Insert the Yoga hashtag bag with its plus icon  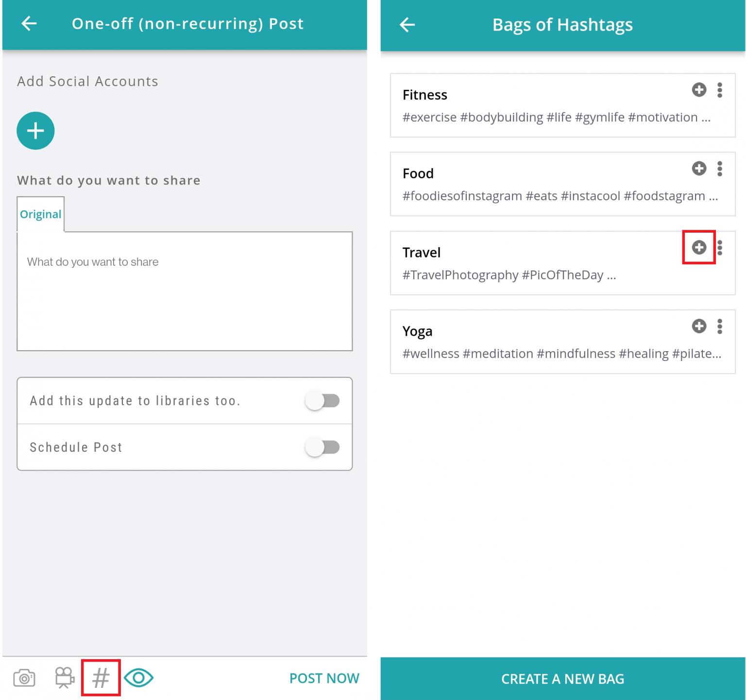pyautogui.click(x=698, y=326)
